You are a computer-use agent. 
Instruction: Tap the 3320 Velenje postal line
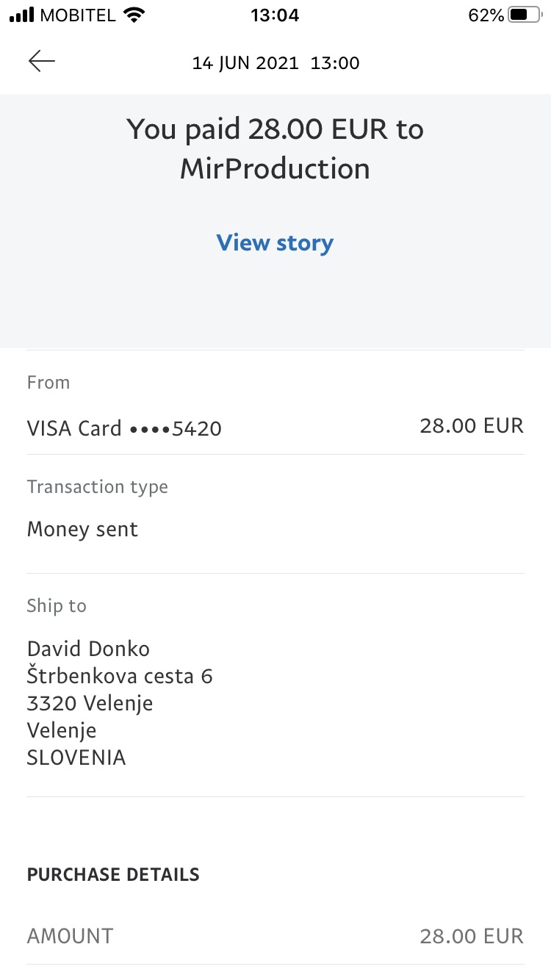pyautogui.click(x=90, y=703)
